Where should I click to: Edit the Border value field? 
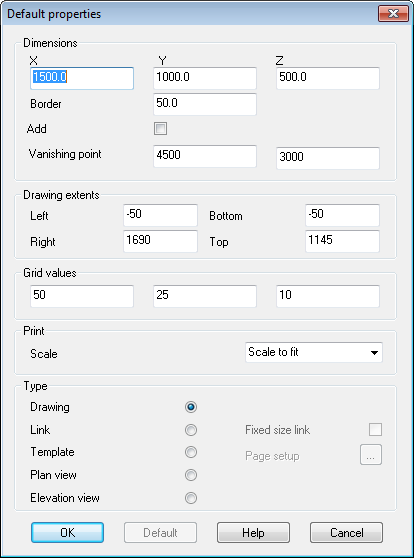pos(205,104)
